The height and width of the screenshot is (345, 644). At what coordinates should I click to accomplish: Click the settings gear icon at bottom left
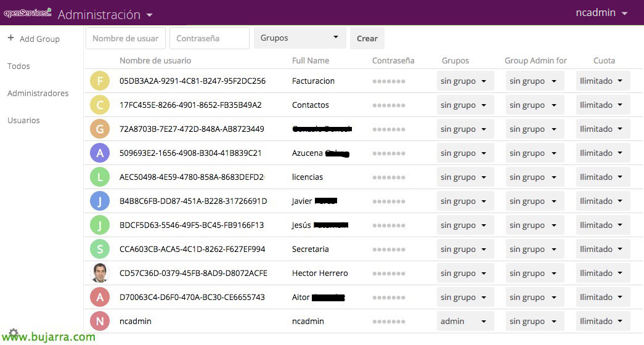(14, 333)
